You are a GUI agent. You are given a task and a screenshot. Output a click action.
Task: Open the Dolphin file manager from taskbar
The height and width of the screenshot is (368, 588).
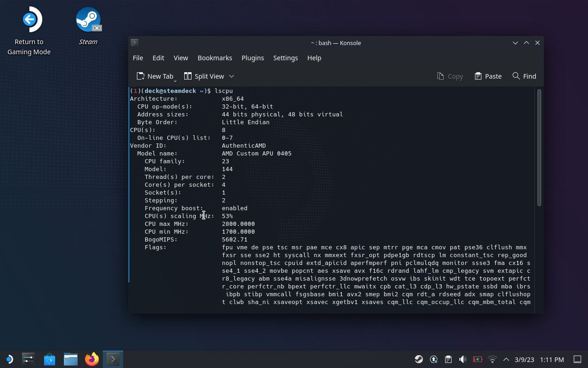click(x=70, y=359)
